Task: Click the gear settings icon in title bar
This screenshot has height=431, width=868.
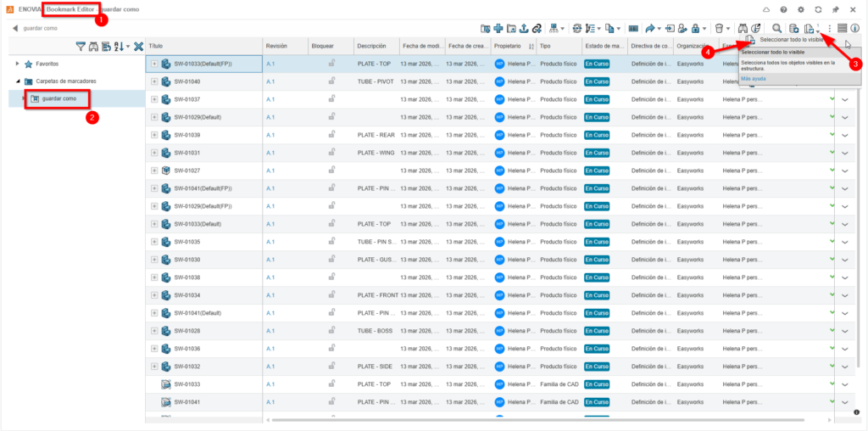Action: [801, 9]
